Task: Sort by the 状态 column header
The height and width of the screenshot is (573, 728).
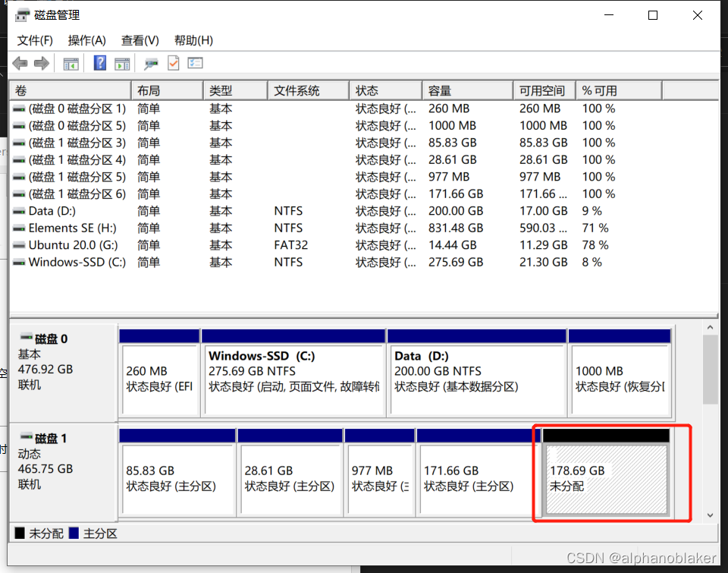Action: tap(386, 90)
